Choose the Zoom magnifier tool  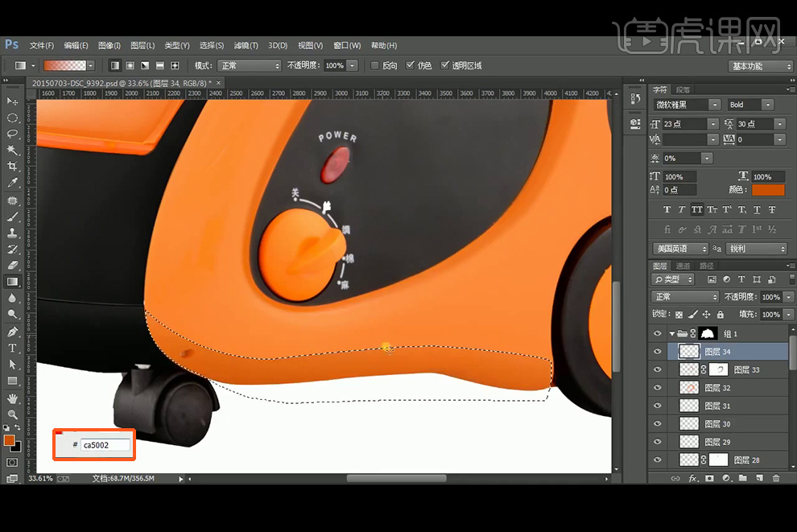[12, 414]
